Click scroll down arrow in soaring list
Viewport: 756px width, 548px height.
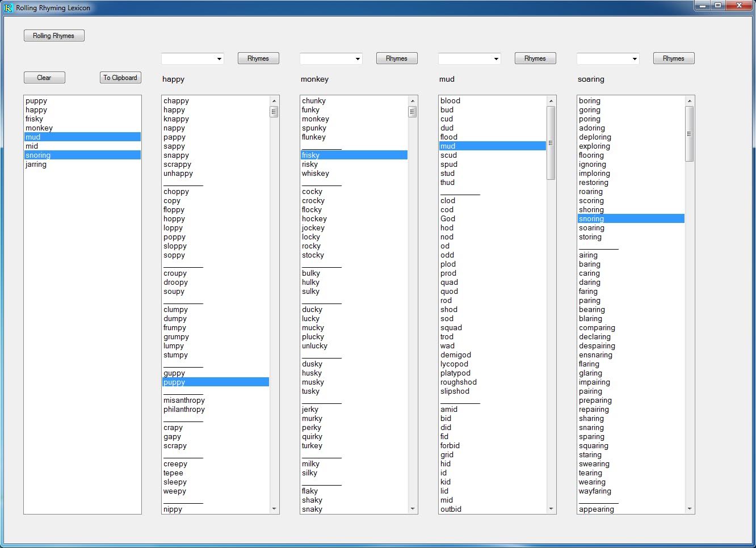pyautogui.click(x=690, y=509)
